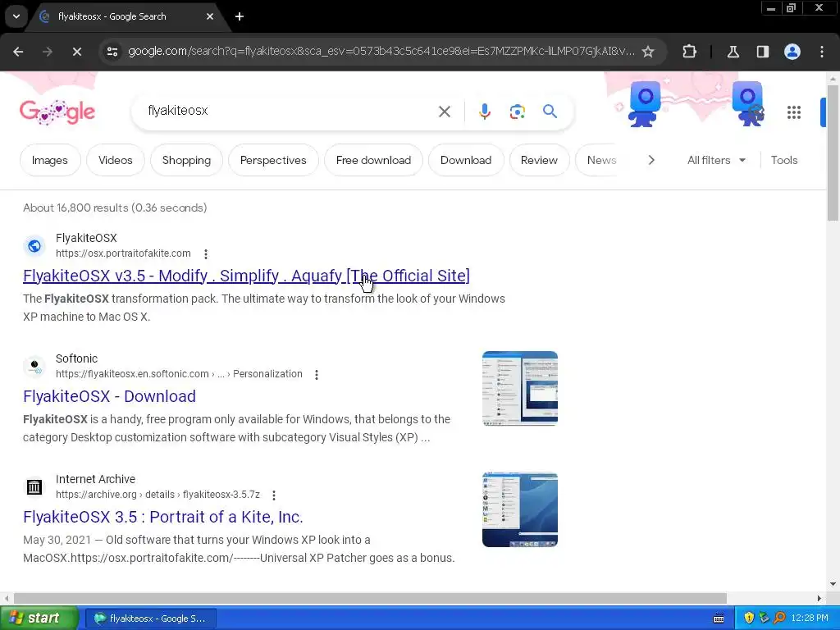Show more filter chips with right chevron

point(651,160)
